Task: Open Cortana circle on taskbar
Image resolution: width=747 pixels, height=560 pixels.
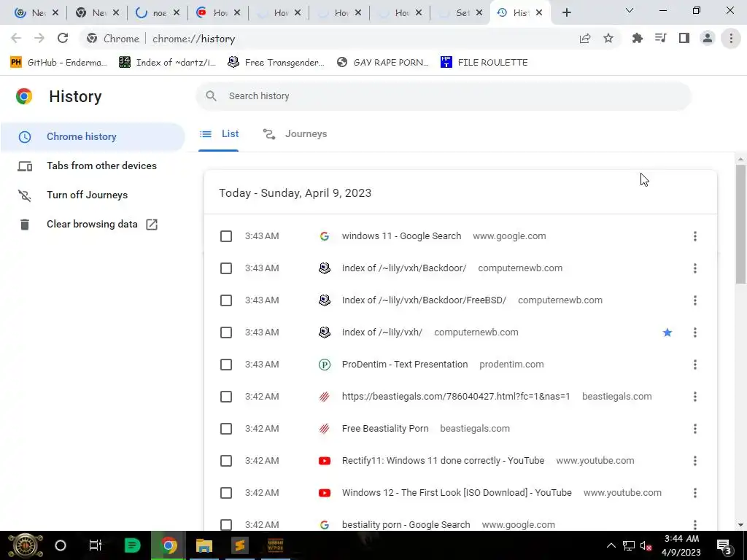Action: click(61, 545)
